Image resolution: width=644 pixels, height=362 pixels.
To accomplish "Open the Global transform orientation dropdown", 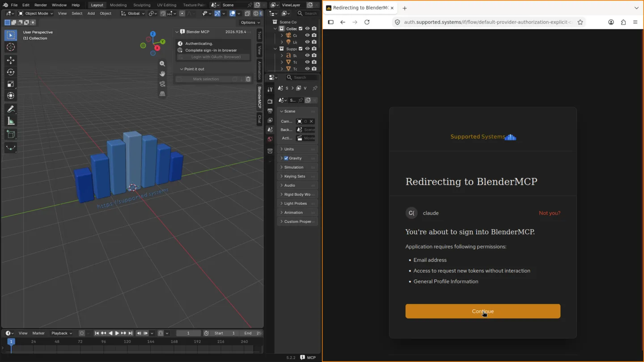I will (133, 13).
